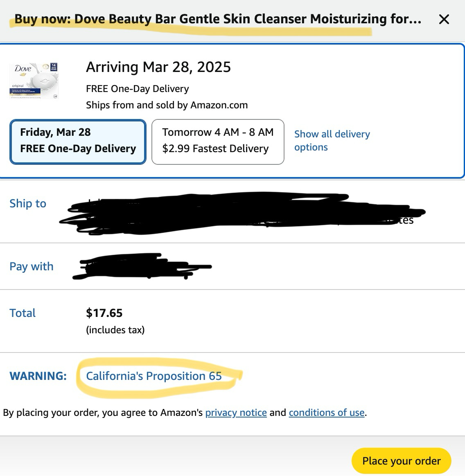Click the Ship to label

pyautogui.click(x=28, y=204)
